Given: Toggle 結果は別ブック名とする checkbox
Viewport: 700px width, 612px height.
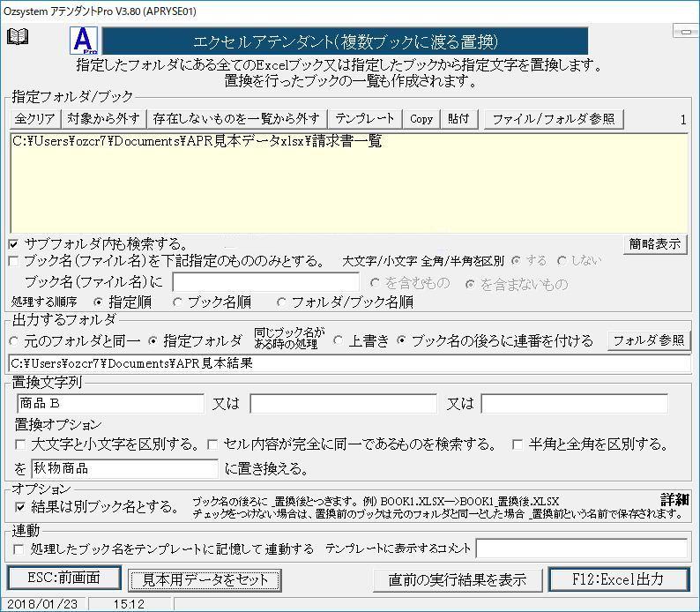Looking at the screenshot, I should pyautogui.click(x=20, y=507).
